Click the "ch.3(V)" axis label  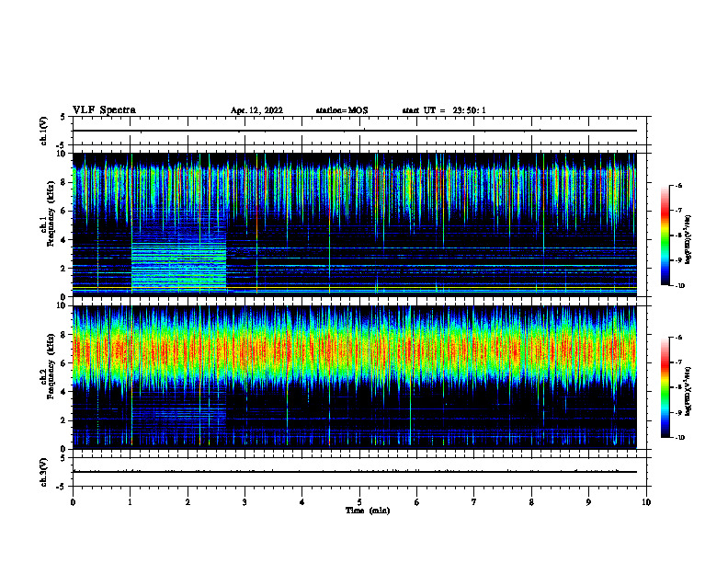coord(44,472)
